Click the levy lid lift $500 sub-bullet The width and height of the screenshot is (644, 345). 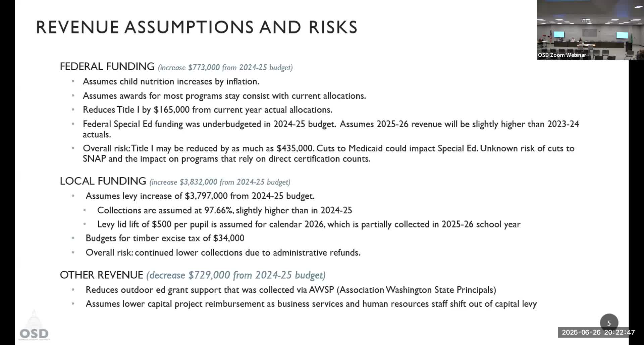pos(309,224)
